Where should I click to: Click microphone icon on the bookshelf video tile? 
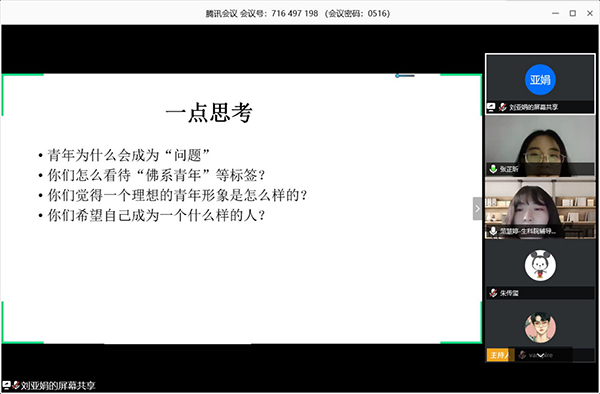coord(493,231)
